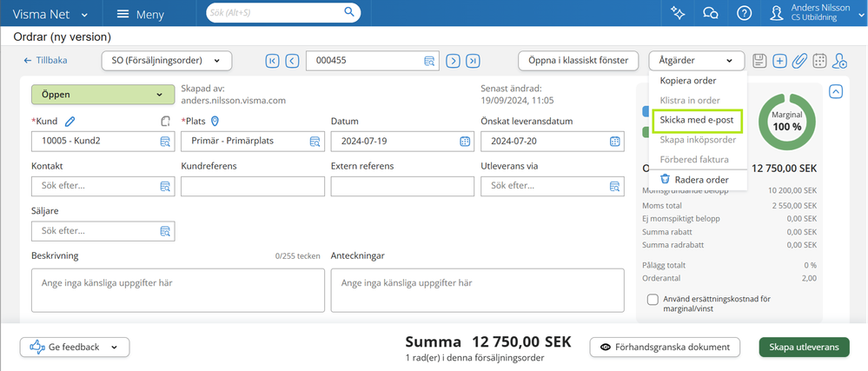The image size is (868, 371).
Task: Open the user settings person-gear icon
Action: click(x=840, y=60)
